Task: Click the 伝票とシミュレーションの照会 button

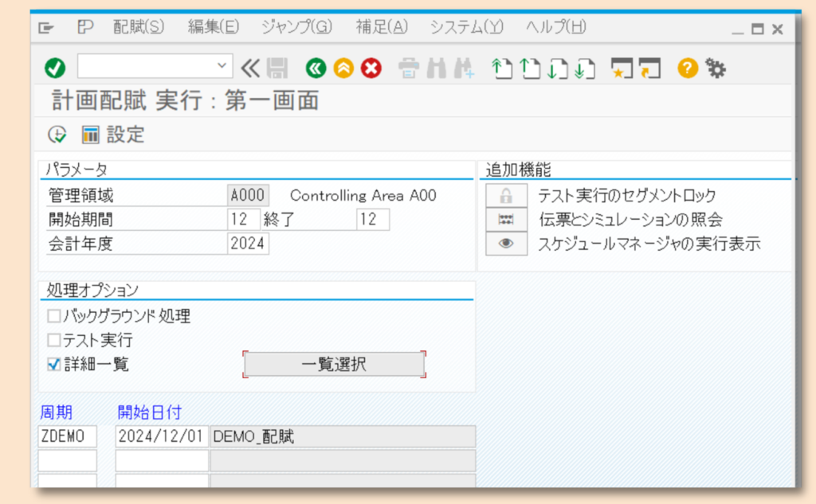Action: click(x=506, y=220)
